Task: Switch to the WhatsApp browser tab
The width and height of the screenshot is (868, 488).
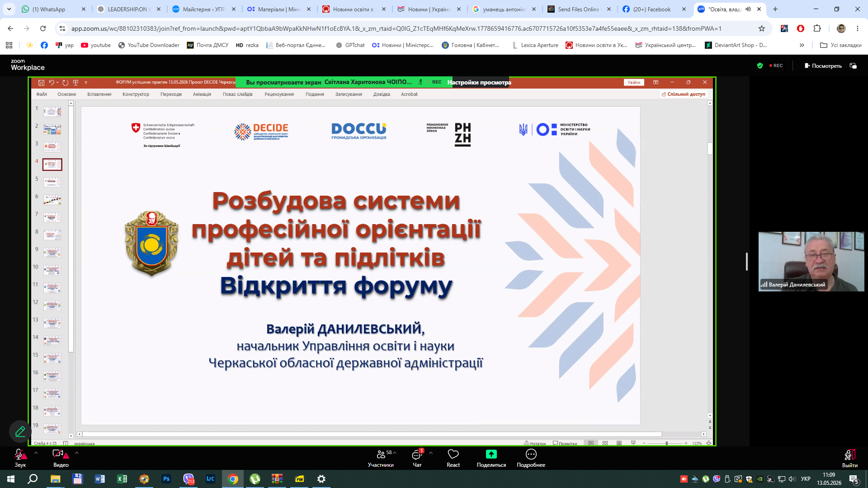Action: click(x=53, y=9)
